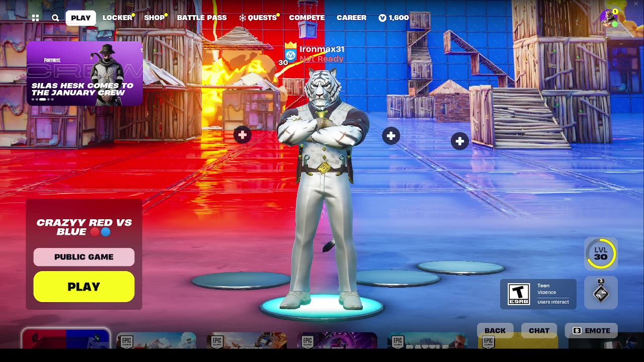Invite a player with the red-side plus icon
The height and width of the screenshot is (362, 644).
click(x=243, y=135)
